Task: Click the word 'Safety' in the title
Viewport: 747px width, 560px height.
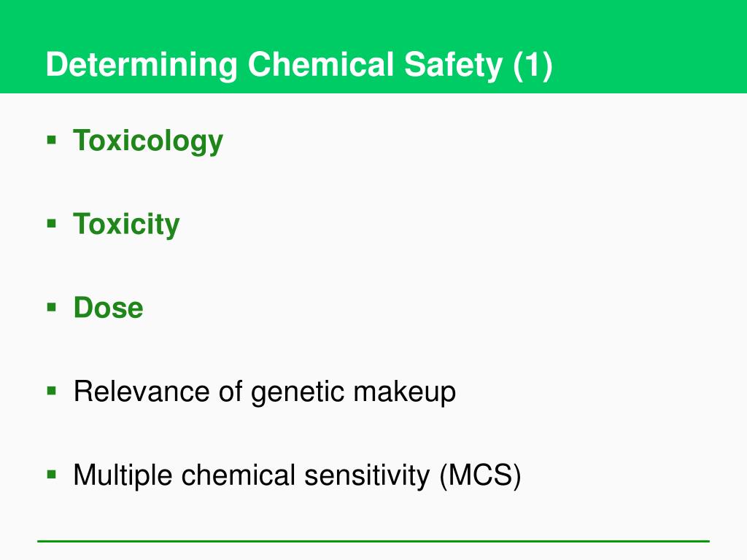Action: [x=454, y=65]
